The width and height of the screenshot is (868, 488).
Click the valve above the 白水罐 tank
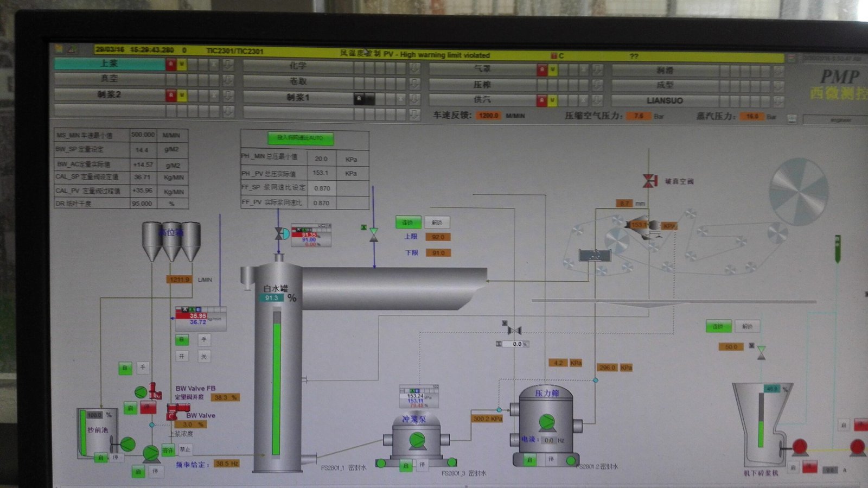pyautogui.click(x=281, y=234)
